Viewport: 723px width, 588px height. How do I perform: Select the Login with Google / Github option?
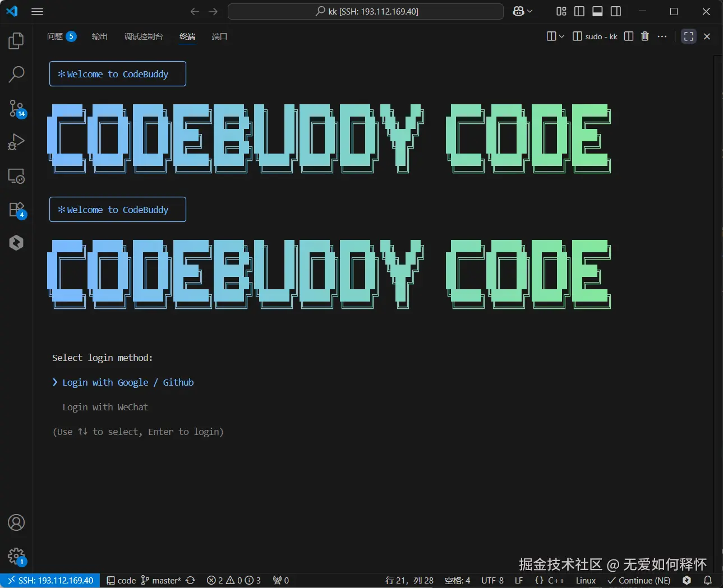click(x=128, y=382)
